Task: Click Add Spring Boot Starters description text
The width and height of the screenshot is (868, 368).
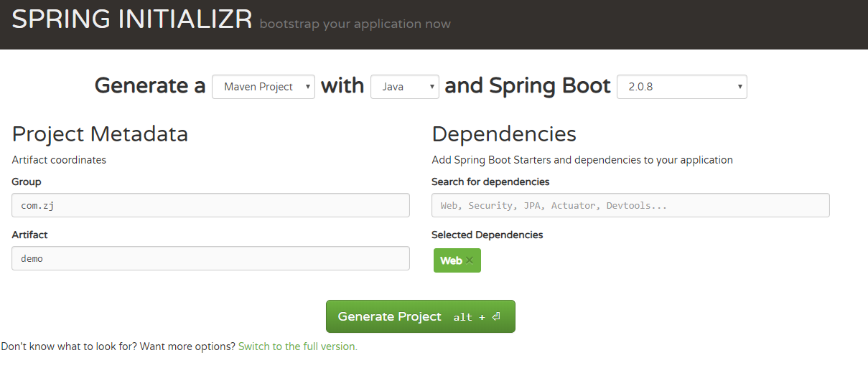Action: coord(582,160)
